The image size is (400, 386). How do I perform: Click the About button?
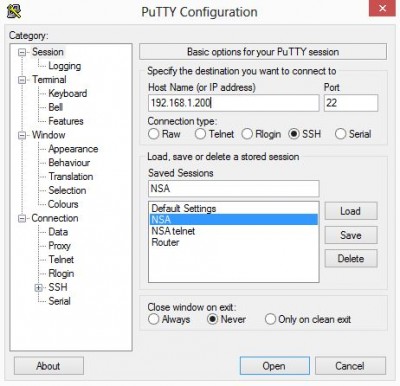coord(49,366)
